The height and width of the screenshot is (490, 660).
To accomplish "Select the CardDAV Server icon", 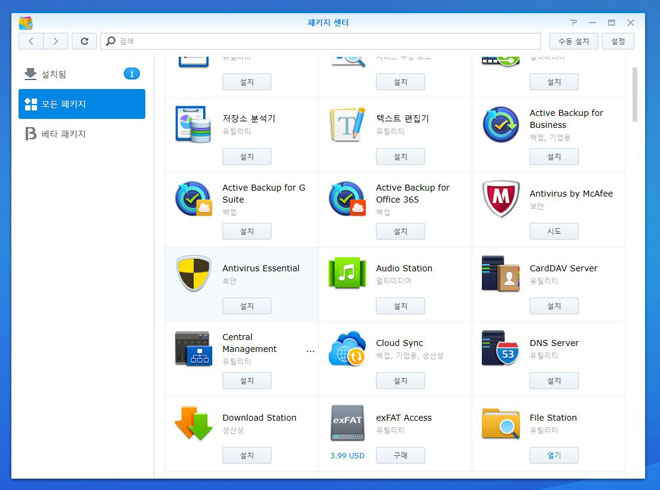I will (500, 273).
